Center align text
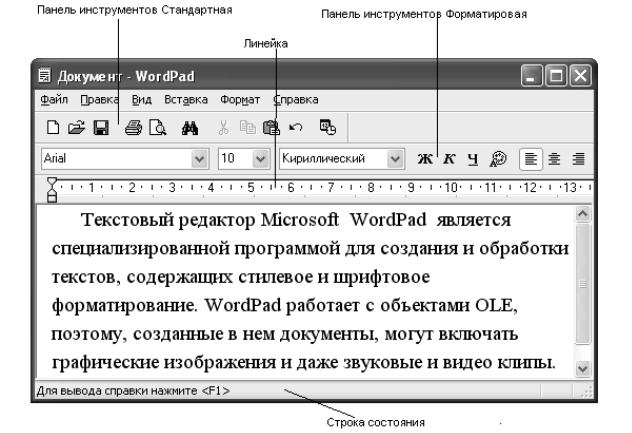Screen dimensions: 632x433 click(554, 159)
